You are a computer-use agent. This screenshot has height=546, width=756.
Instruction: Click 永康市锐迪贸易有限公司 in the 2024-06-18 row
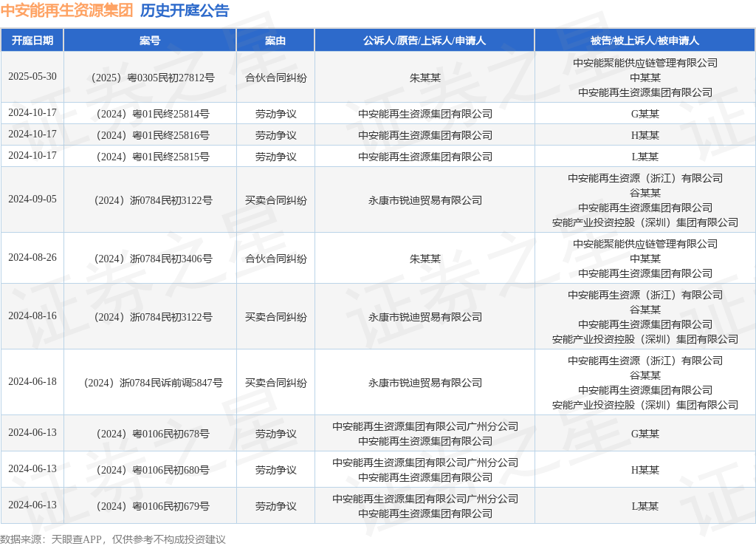click(425, 383)
